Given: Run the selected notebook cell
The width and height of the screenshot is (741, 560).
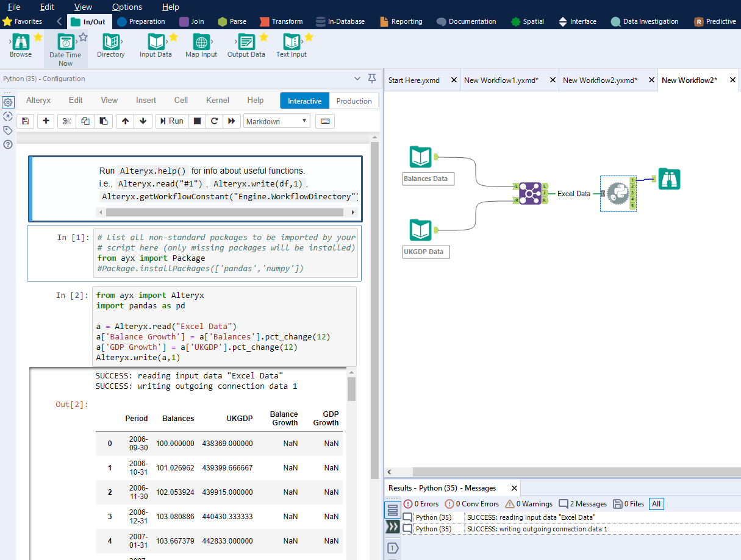Looking at the screenshot, I should coord(172,121).
